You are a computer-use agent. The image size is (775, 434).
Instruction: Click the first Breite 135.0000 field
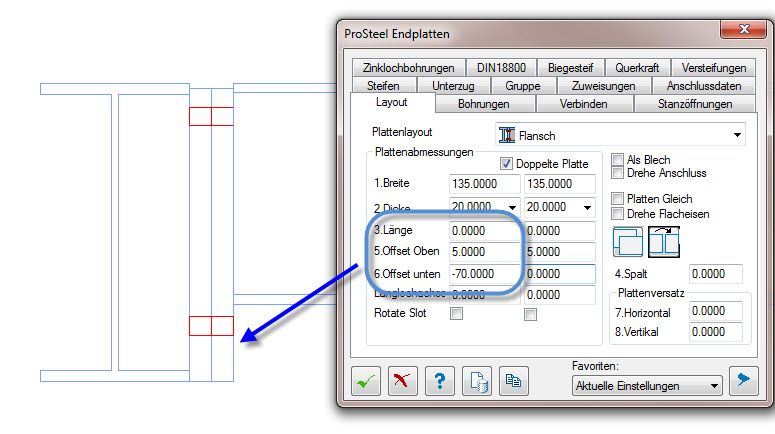click(484, 184)
